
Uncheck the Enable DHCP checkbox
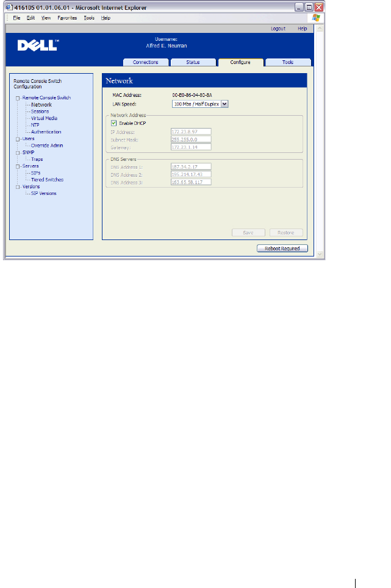(x=113, y=123)
